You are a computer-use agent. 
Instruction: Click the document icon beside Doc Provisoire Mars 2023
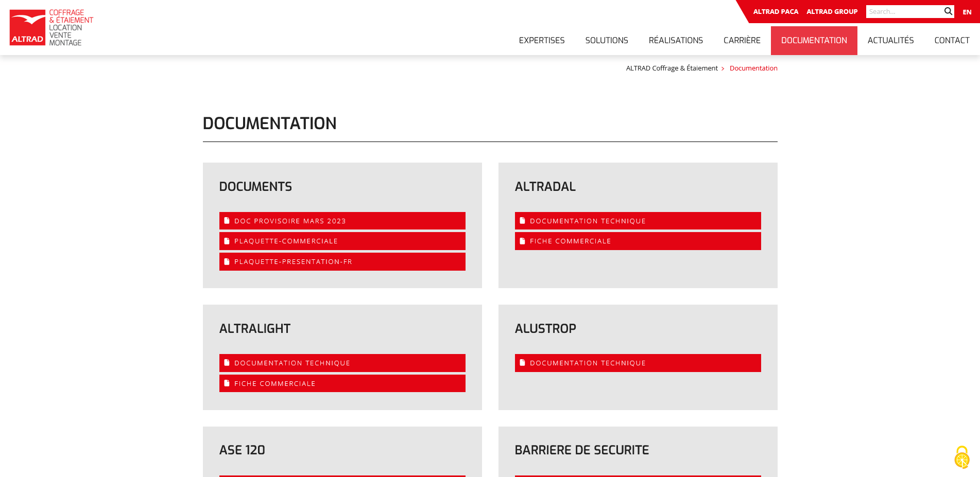227,221
